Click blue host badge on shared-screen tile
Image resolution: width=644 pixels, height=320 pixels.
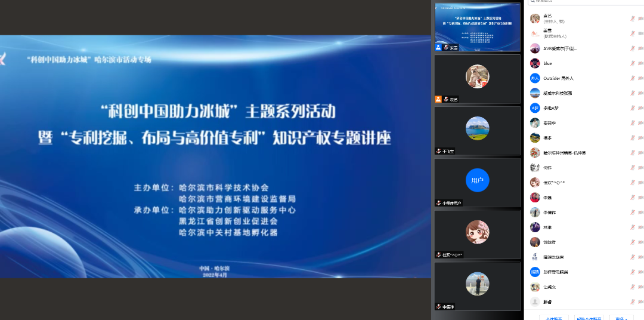tap(438, 47)
